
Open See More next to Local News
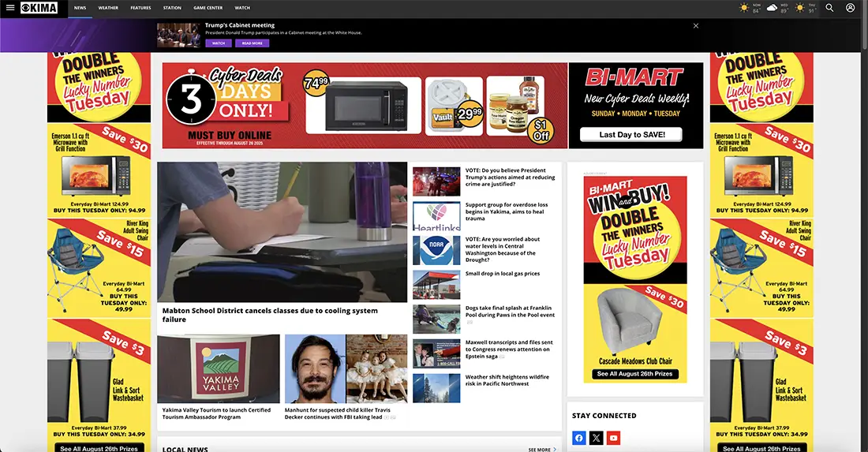tap(543, 450)
